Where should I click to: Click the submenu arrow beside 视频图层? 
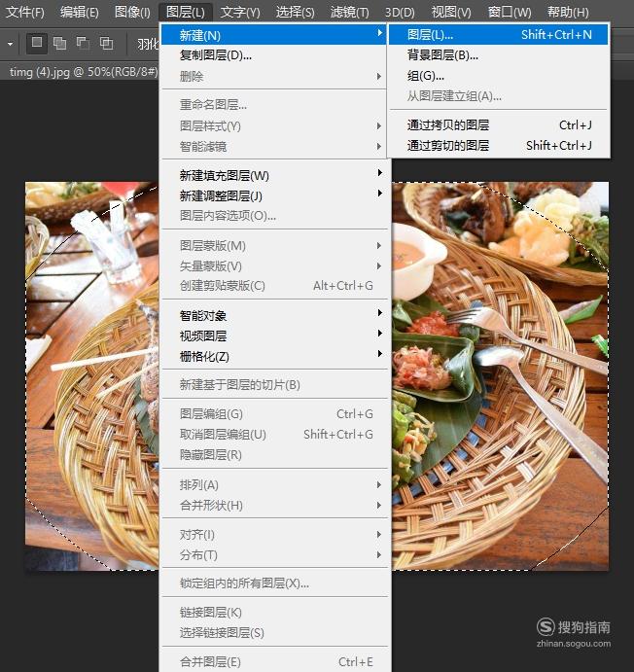click(x=379, y=333)
